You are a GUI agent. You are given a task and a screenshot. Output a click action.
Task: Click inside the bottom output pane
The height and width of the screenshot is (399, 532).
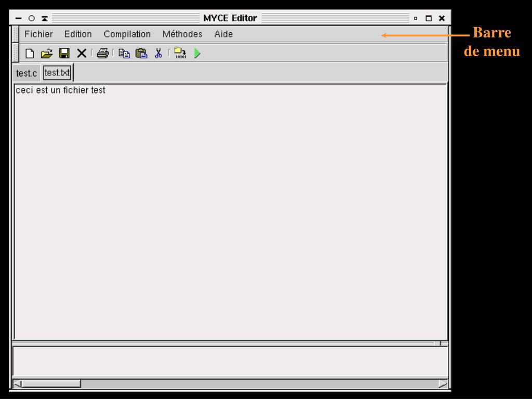point(230,362)
